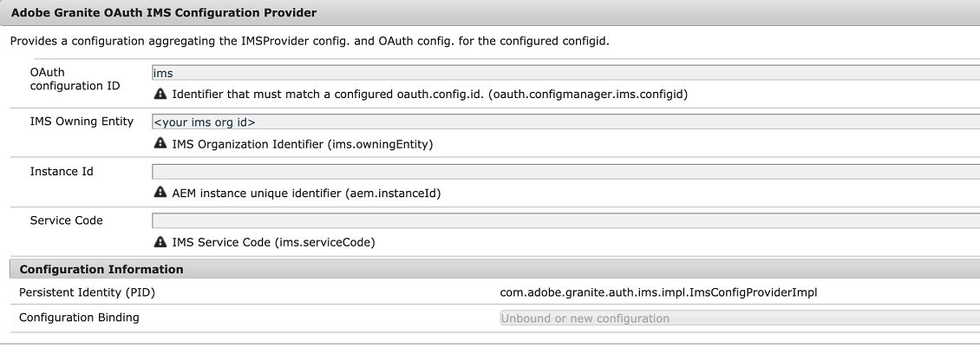
Task: Click the Configuration Binding 'Unbound or new configuration' field
Action: point(739,318)
